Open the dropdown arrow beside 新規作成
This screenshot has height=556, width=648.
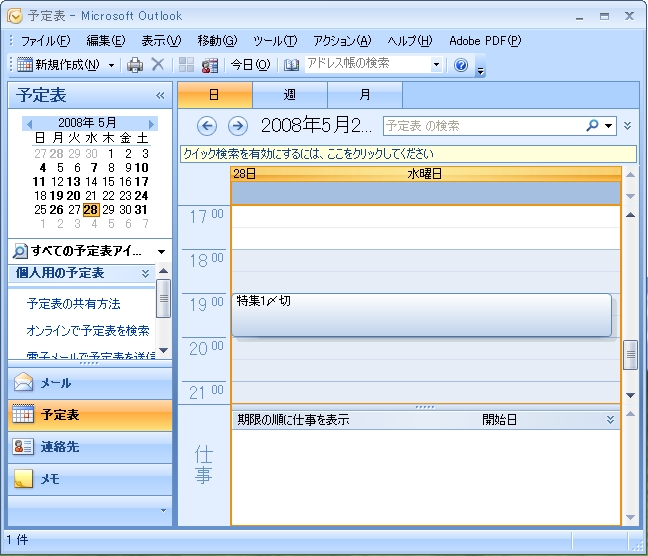pyautogui.click(x=111, y=65)
